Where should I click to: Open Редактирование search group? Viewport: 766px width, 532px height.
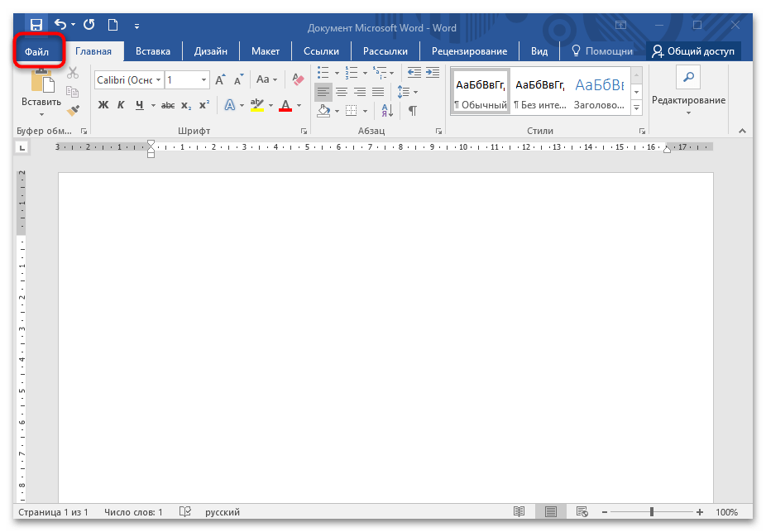pos(688,93)
